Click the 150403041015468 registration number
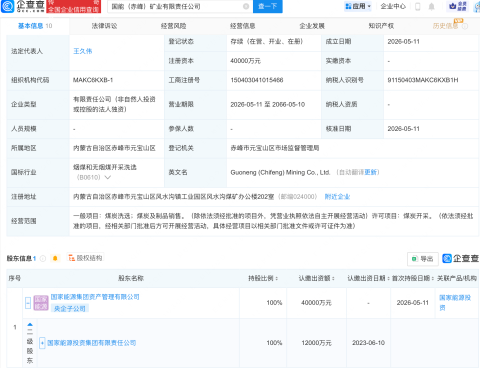The width and height of the screenshot is (480, 368). (257, 80)
